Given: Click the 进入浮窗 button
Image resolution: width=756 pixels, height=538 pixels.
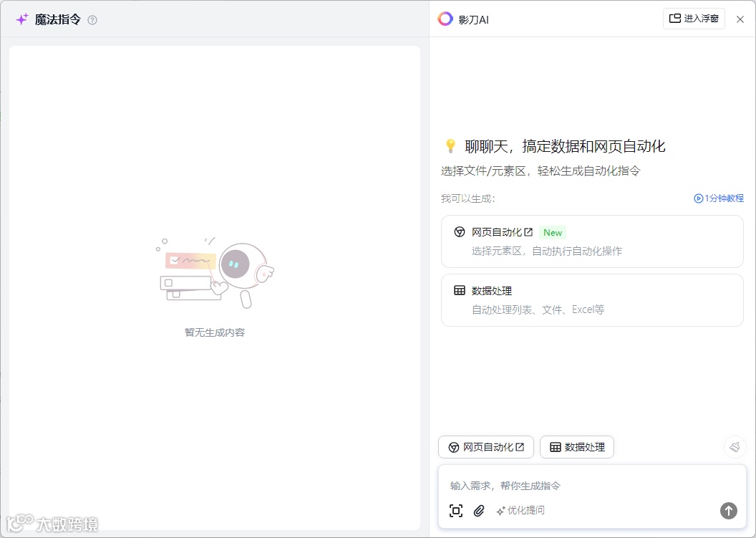Looking at the screenshot, I should tap(694, 19).
